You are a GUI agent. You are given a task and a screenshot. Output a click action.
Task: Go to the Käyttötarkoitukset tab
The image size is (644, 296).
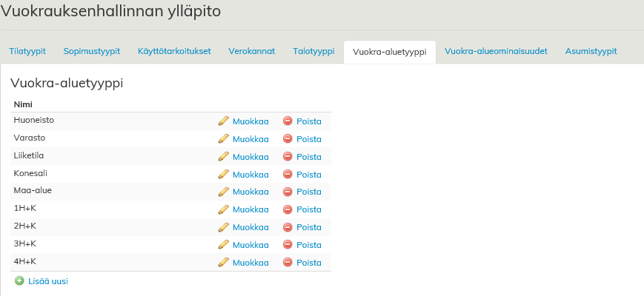(x=174, y=51)
